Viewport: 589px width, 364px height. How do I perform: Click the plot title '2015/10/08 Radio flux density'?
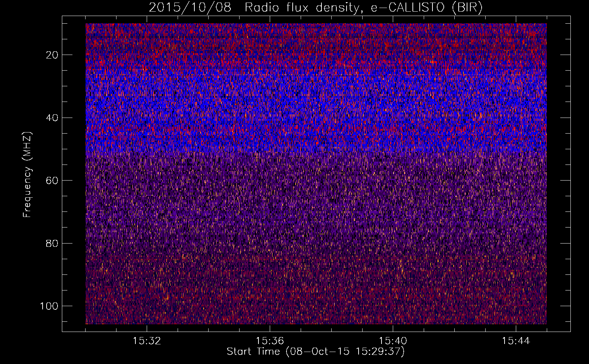coord(316,8)
